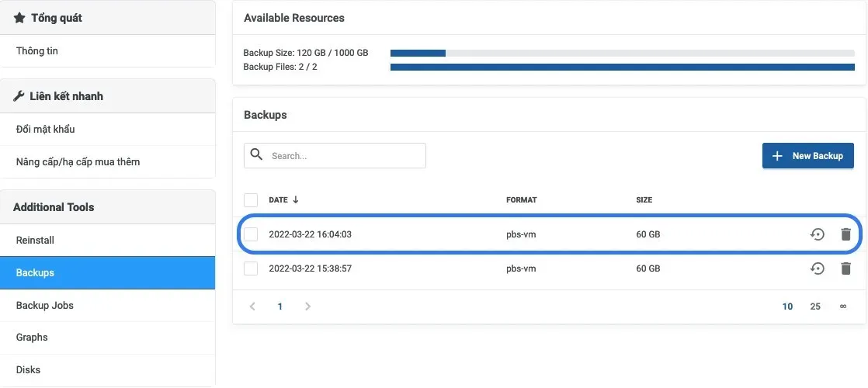
Task: Open Reinstall tool
Action: point(107,241)
